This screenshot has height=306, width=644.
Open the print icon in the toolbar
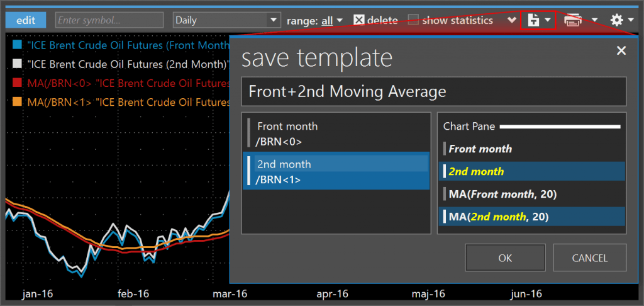[573, 20]
